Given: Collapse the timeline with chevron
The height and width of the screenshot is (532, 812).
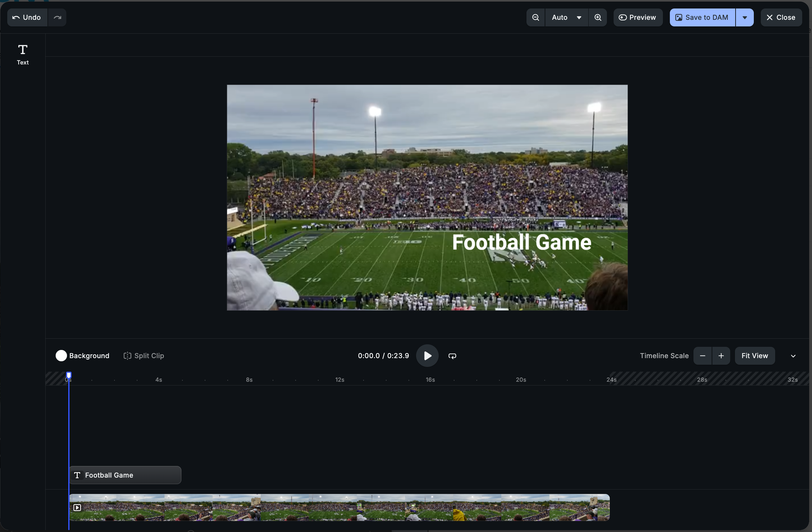Looking at the screenshot, I should [793, 356].
